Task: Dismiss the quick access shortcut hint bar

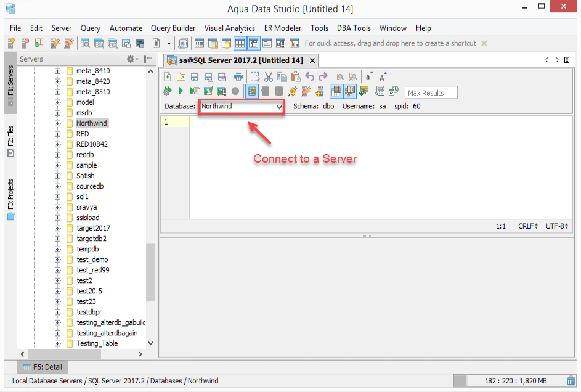Action: [x=484, y=43]
